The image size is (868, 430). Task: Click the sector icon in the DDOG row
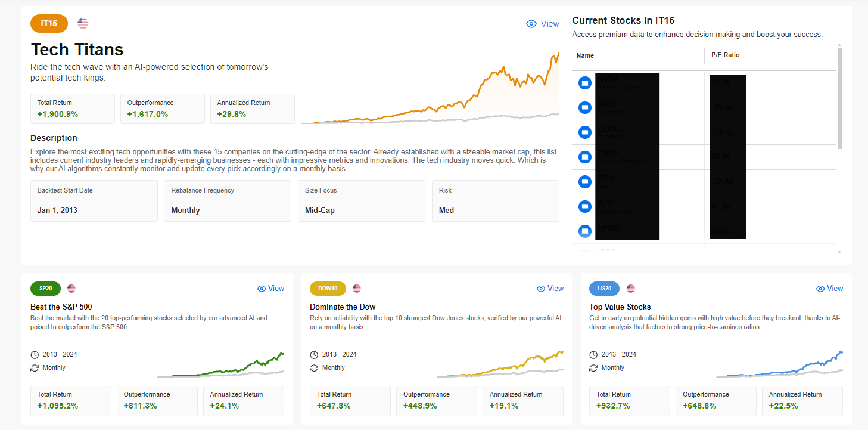[x=585, y=132]
